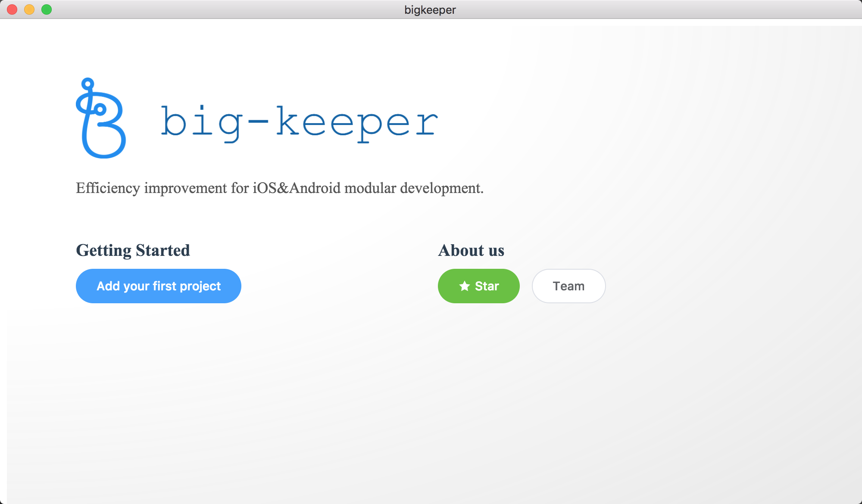The width and height of the screenshot is (862, 504).
Task: Click the word 'project' on blue button
Action: click(200, 286)
